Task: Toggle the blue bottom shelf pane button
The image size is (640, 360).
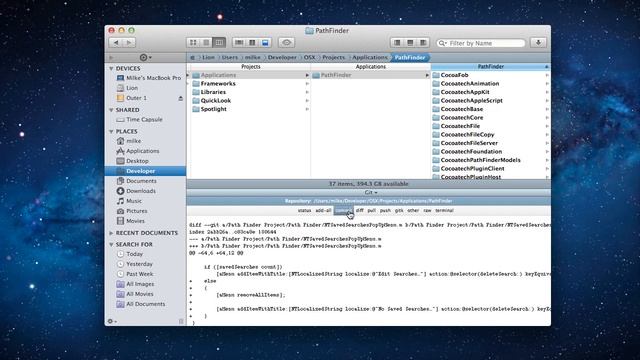Action: (265, 42)
